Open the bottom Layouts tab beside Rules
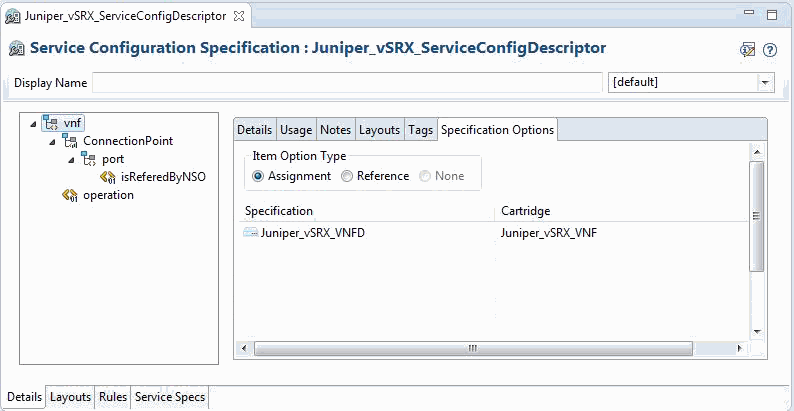 [70, 397]
